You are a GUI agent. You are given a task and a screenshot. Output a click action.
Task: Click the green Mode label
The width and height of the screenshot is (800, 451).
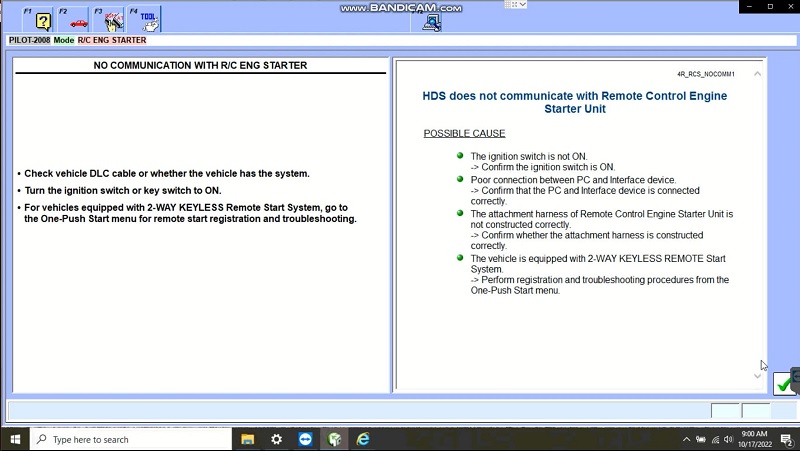pos(64,40)
